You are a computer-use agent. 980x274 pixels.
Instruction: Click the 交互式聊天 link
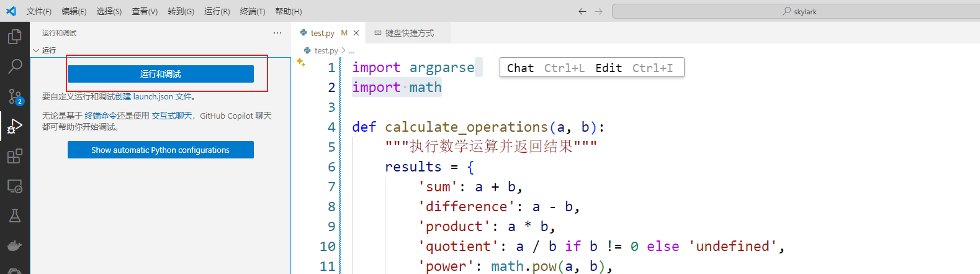pyautogui.click(x=172, y=116)
